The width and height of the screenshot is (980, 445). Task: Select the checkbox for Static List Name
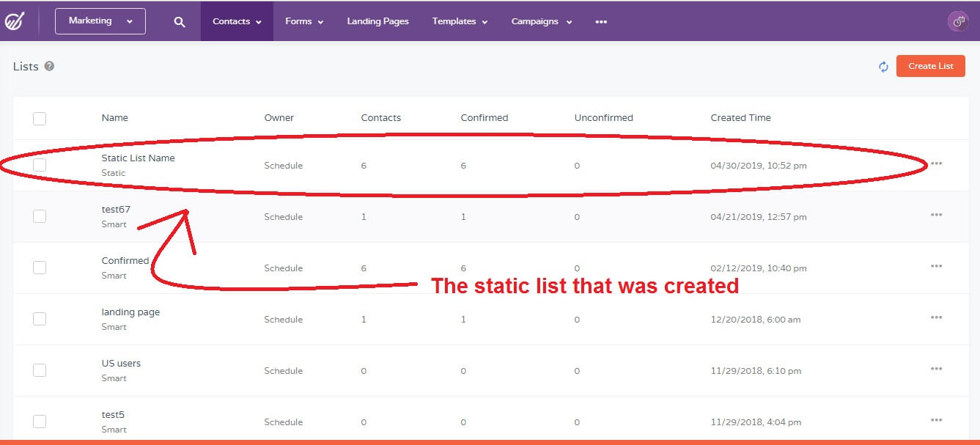point(40,164)
